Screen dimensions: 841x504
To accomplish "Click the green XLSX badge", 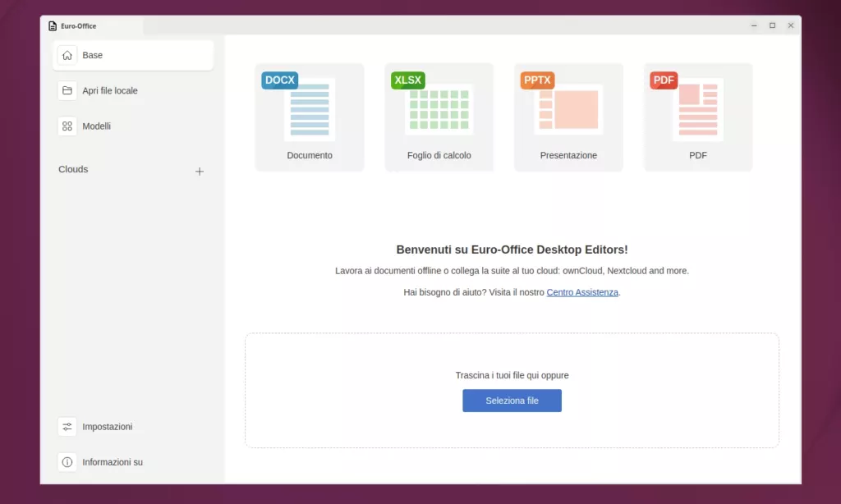I will coord(408,80).
